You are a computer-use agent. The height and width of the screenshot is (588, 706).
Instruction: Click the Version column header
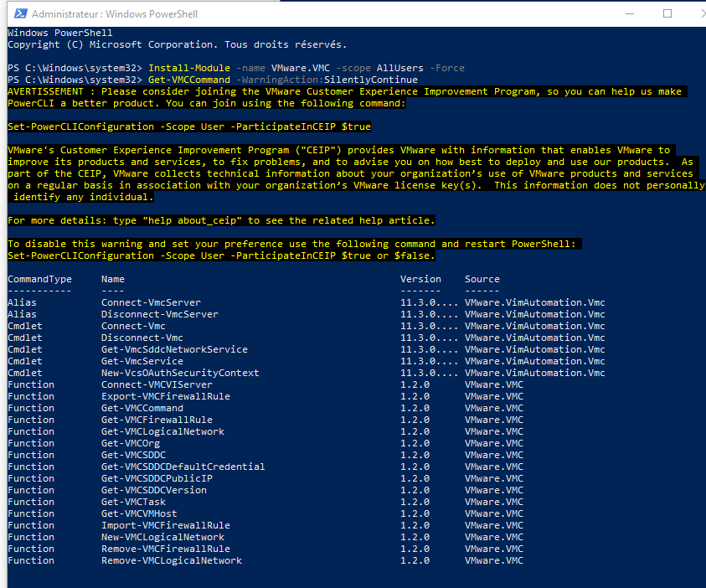click(x=420, y=279)
